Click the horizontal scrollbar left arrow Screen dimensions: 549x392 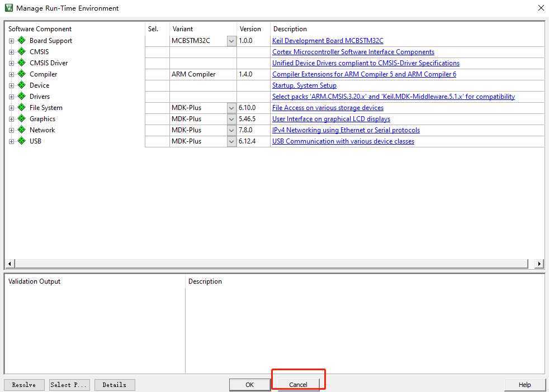[10, 264]
